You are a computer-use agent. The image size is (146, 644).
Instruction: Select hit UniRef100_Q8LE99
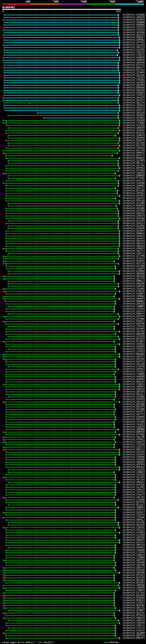pos(133,90)
